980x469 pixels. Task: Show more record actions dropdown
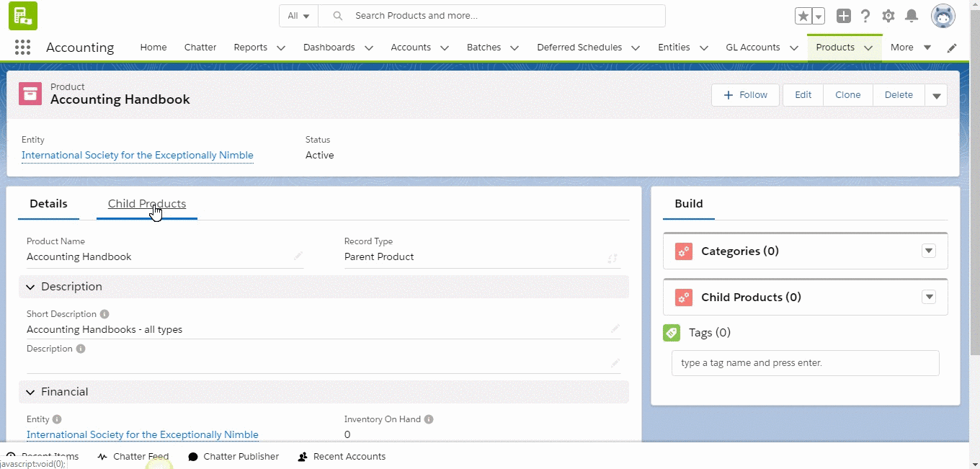936,95
